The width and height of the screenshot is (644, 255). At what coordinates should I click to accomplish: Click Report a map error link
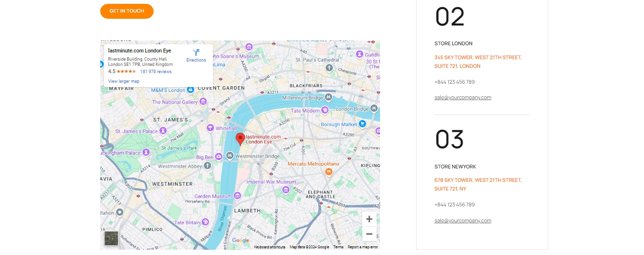click(x=363, y=247)
